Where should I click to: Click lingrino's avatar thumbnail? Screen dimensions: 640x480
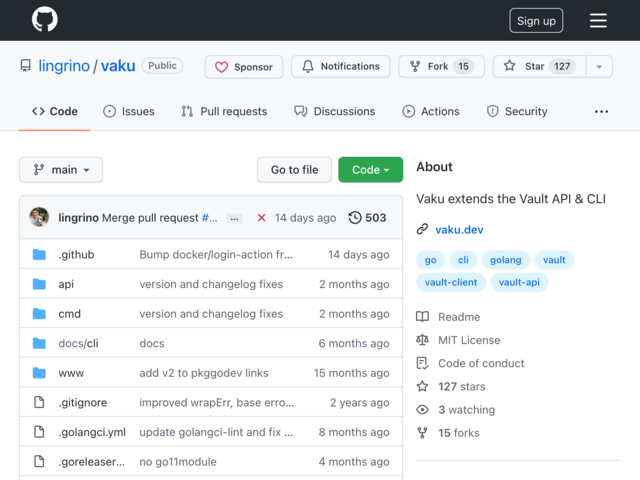click(x=39, y=217)
